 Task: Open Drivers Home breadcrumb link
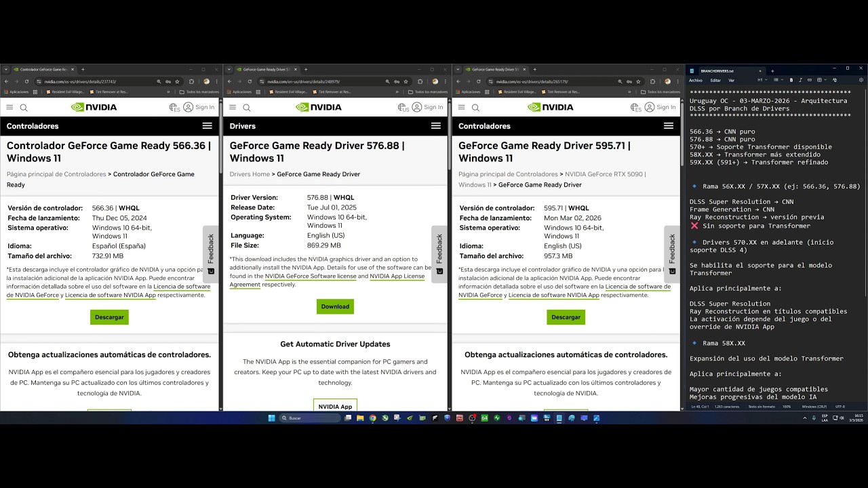[250, 174]
